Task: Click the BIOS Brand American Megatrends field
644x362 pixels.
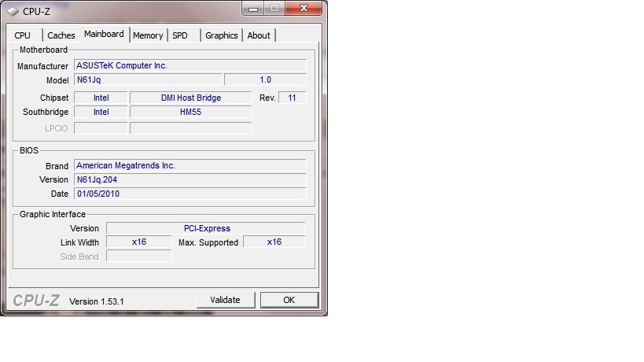Action: point(190,165)
